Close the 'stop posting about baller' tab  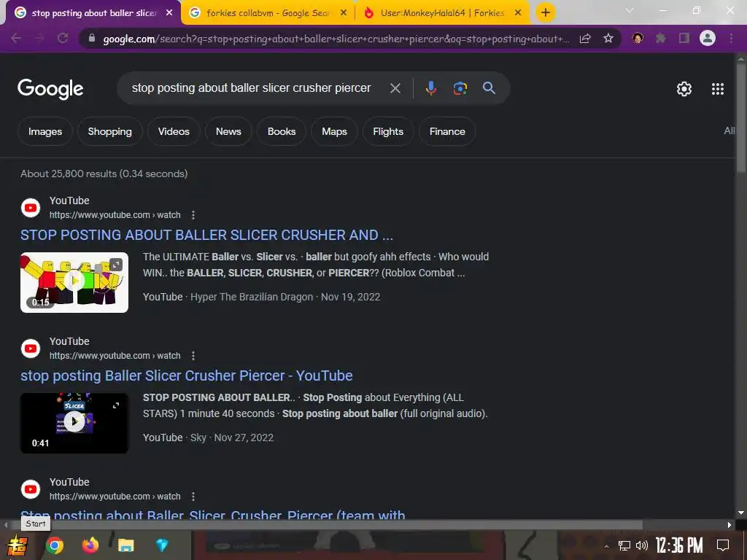tap(169, 13)
